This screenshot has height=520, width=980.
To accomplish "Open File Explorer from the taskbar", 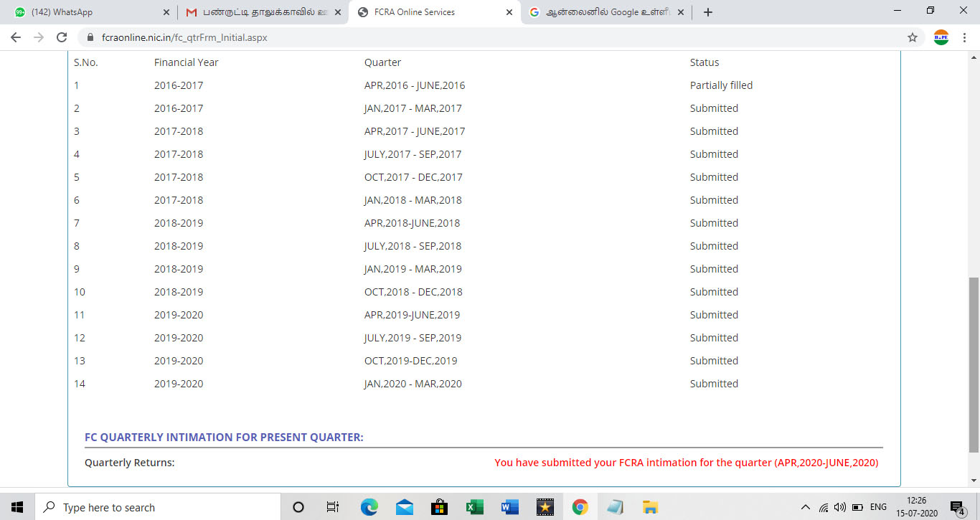I will coord(650,507).
